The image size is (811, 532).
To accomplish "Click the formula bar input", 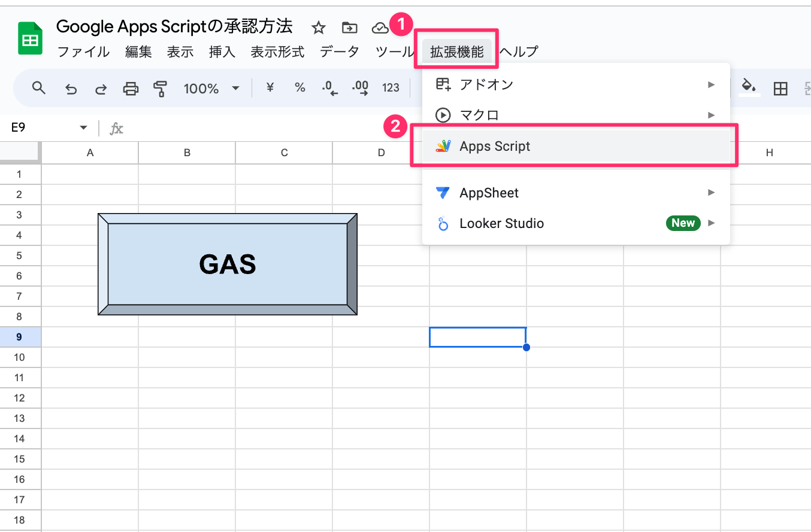I will [467, 128].
